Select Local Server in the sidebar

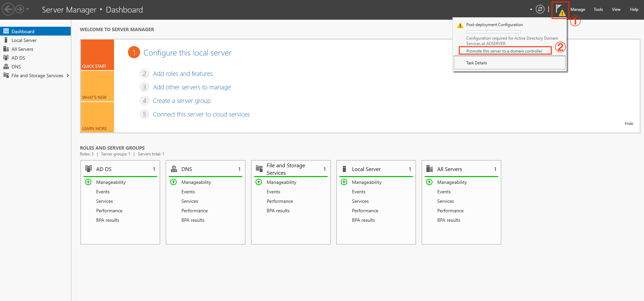pos(35,40)
